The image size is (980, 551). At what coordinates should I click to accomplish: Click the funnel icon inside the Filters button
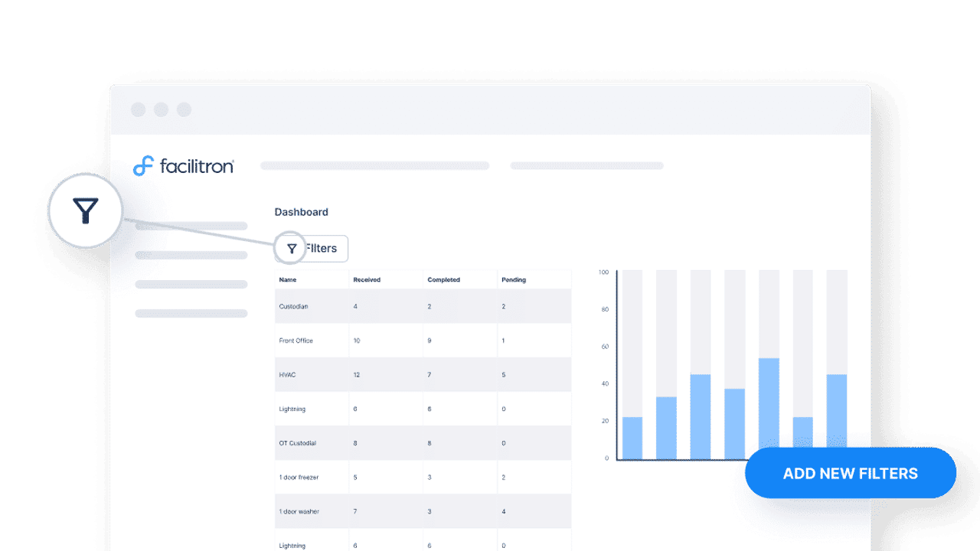click(292, 249)
